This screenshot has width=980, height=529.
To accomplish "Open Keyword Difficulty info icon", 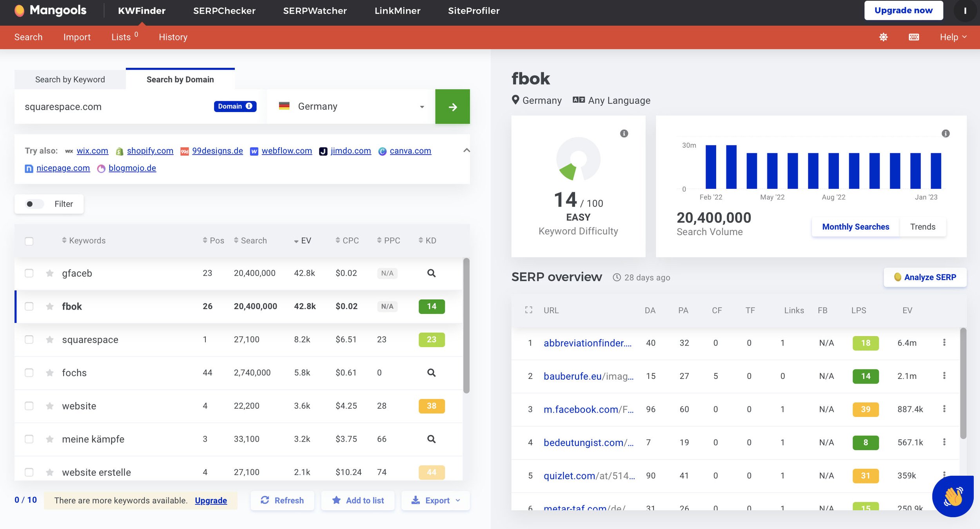I will [x=624, y=134].
